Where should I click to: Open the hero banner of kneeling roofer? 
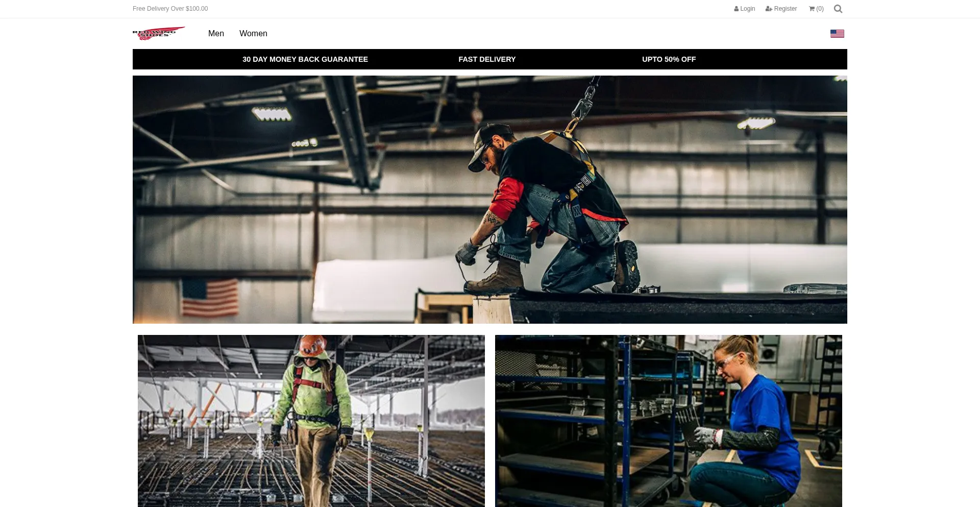(490, 200)
